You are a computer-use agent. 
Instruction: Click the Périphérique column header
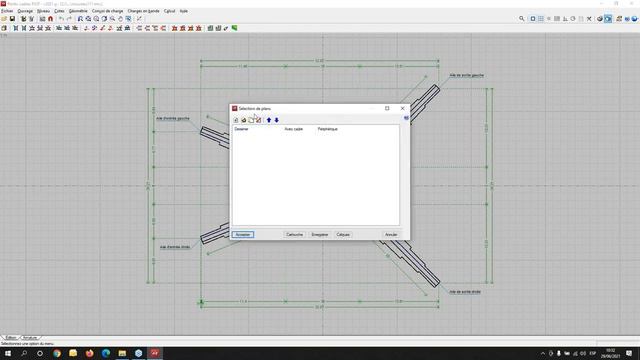[x=328, y=129]
